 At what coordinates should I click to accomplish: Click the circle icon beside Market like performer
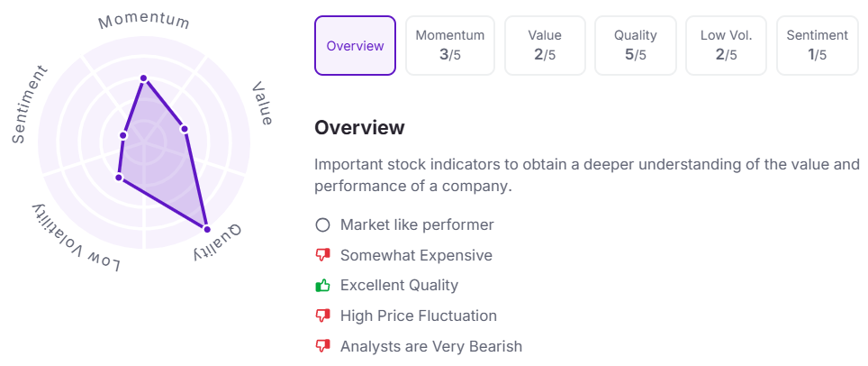(322, 225)
